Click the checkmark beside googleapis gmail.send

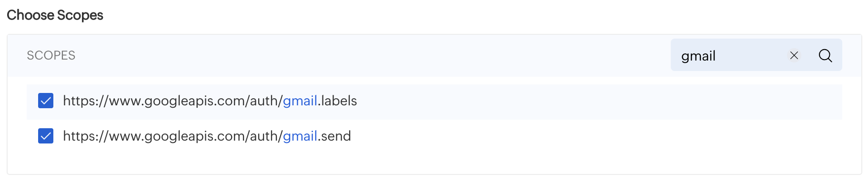tap(46, 136)
